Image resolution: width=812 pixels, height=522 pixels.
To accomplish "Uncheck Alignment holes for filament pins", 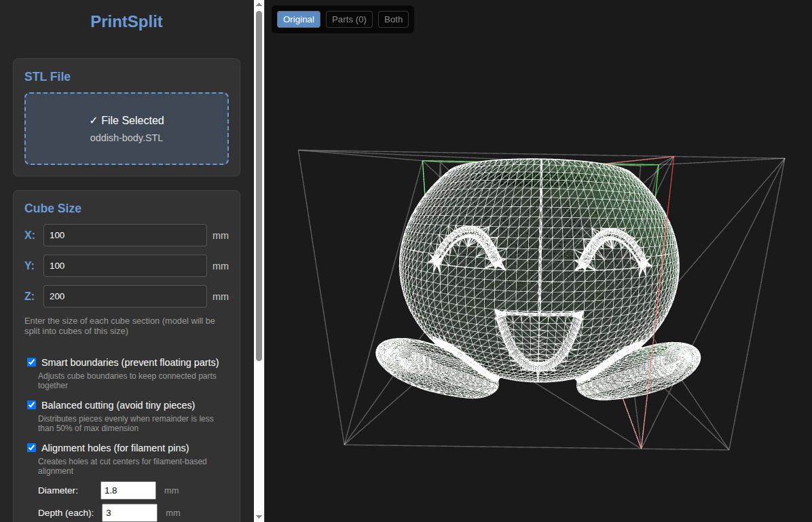I will click(x=32, y=448).
